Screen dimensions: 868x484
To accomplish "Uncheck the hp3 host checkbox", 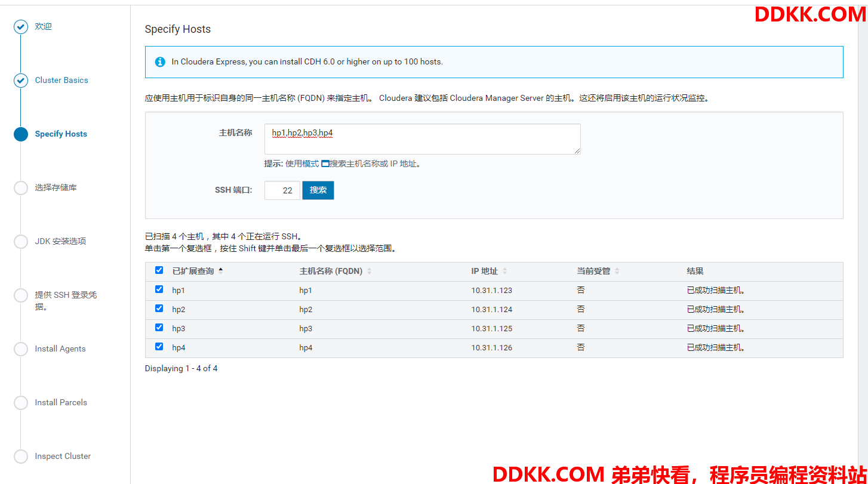I will click(x=159, y=328).
